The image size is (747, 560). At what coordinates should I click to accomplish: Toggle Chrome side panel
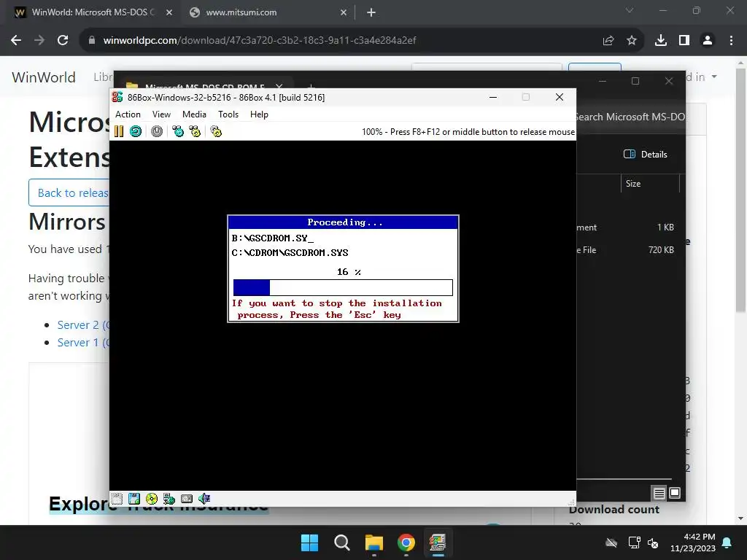click(x=684, y=41)
